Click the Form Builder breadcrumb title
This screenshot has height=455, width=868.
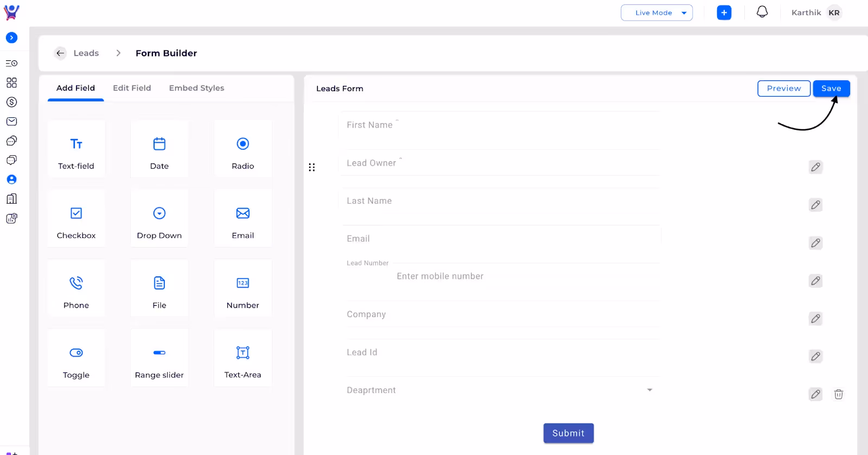tap(167, 53)
